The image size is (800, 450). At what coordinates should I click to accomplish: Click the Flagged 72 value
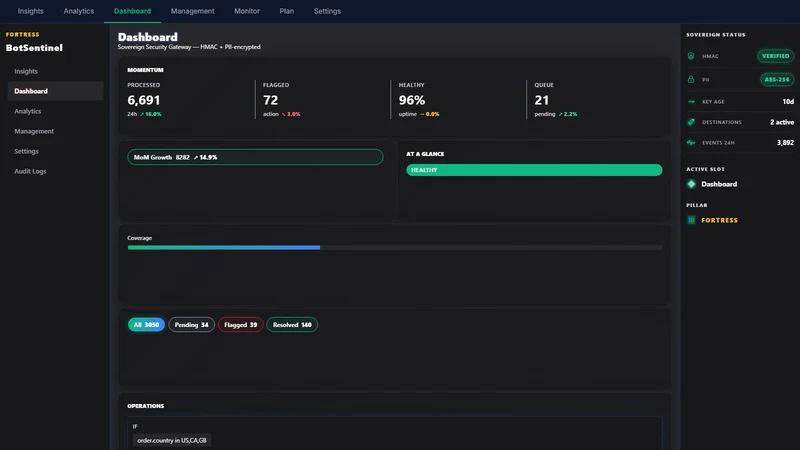tap(270, 100)
